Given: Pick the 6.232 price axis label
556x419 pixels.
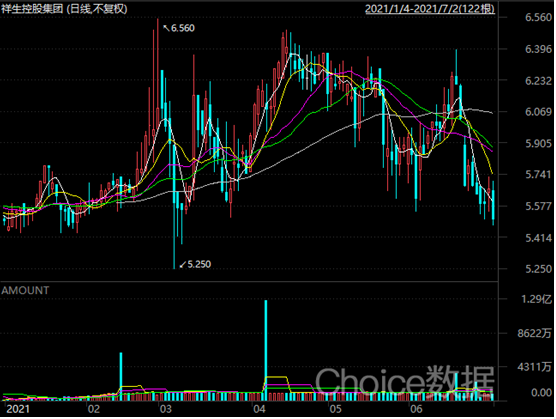Looking at the screenshot, I should (539, 81).
